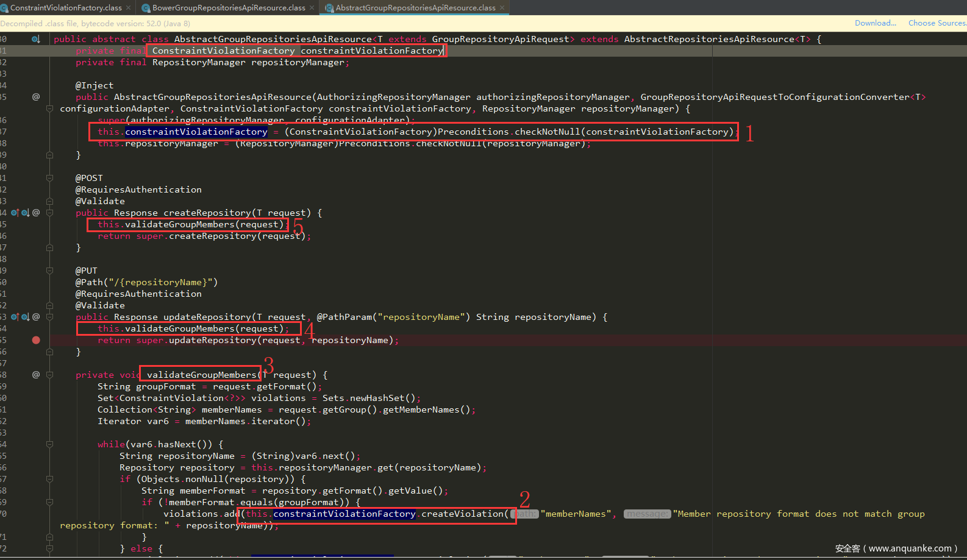Image resolution: width=967 pixels, height=560 pixels.
Task: Click 'super.createRepository(request)' call
Action: point(221,236)
